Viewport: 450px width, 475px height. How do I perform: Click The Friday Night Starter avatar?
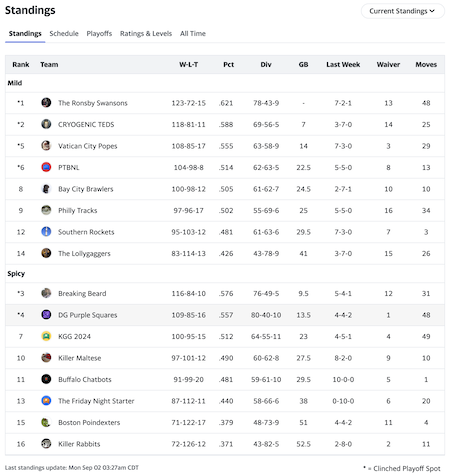click(46, 401)
